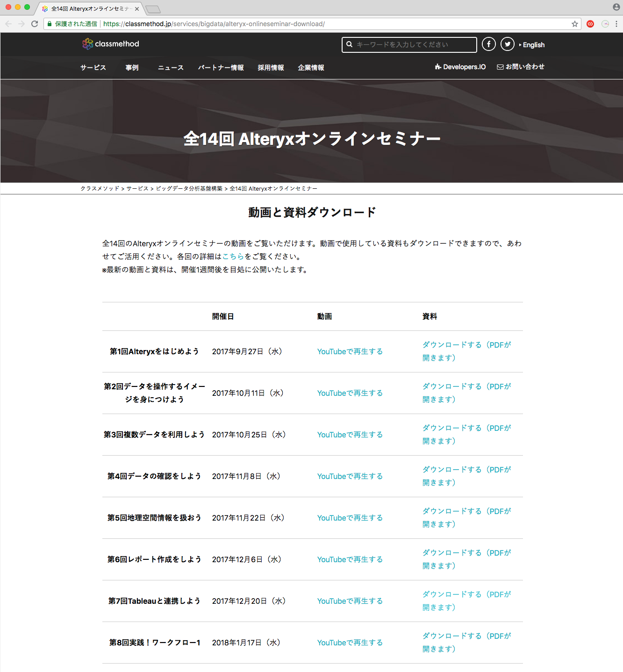Play 第3回 video on YouTube
This screenshot has width=623, height=672.
350,435
